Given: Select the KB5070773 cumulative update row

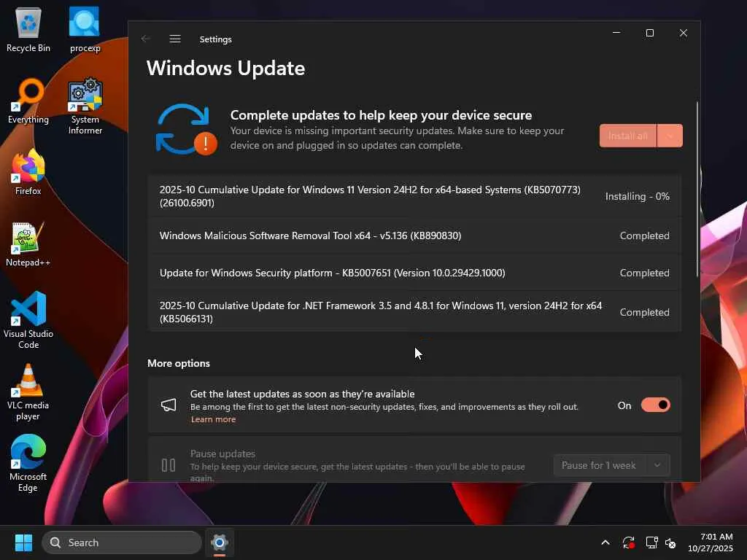Looking at the screenshot, I should pos(414,196).
